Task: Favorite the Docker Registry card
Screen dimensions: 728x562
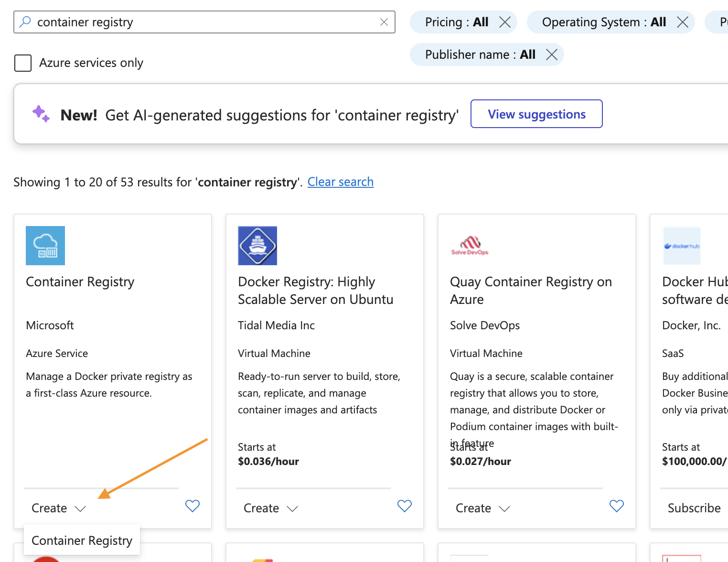Action: [x=405, y=506]
